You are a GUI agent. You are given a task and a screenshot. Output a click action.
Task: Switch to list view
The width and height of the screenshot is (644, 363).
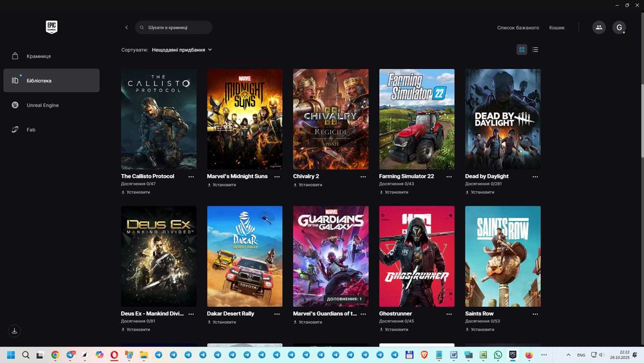[535, 50]
